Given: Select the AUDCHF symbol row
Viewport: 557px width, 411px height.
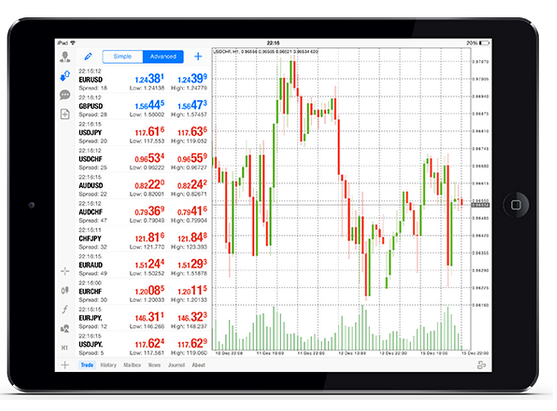Looking at the screenshot, I should pyautogui.click(x=143, y=212).
